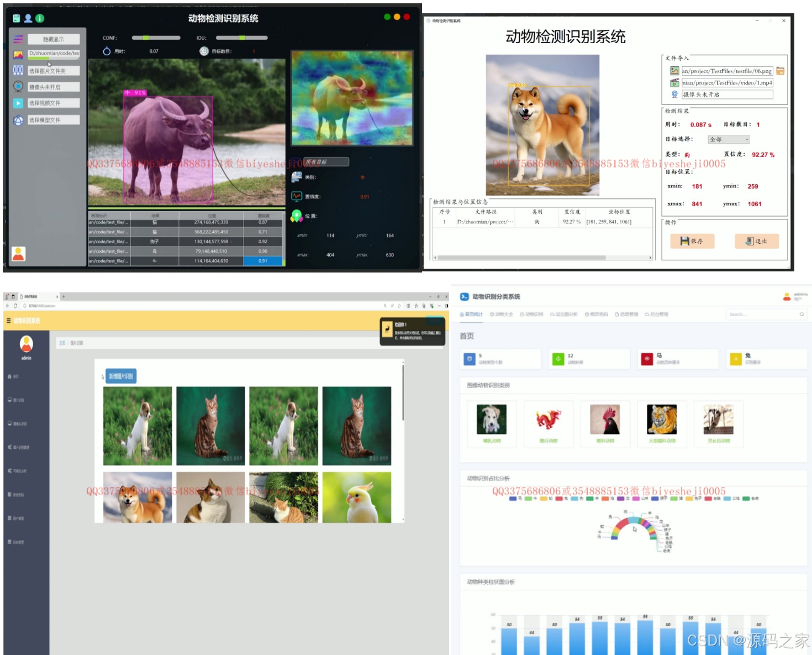Click the 选择模型文件 button

point(54,120)
